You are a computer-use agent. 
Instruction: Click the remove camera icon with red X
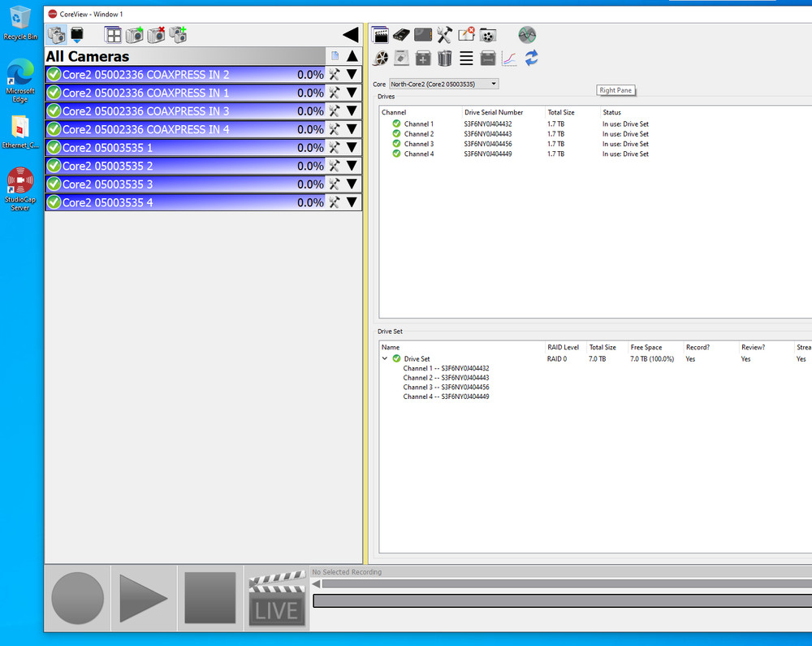coord(156,35)
